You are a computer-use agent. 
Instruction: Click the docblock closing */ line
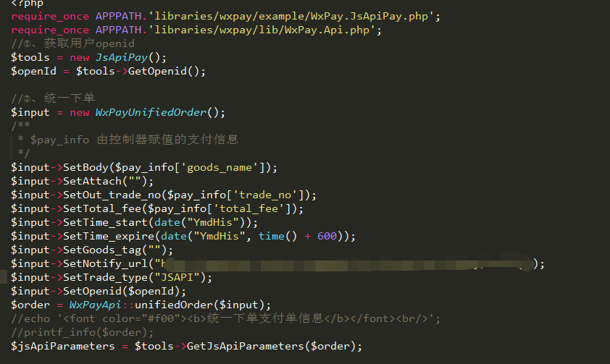(x=24, y=153)
